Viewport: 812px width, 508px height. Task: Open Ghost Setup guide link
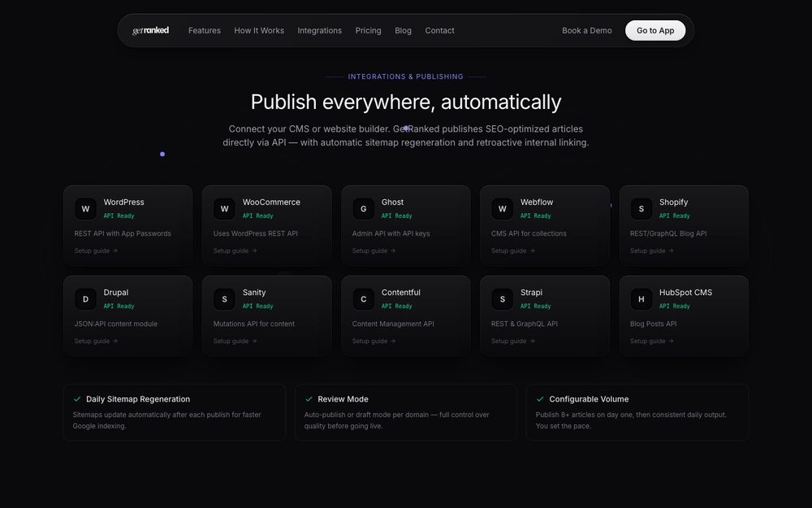click(x=374, y=251)
